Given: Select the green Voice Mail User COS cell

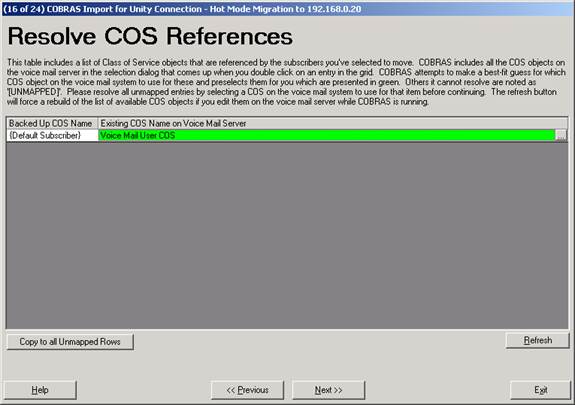Looking at the screenshot, I should pyautogui.click(x=327, y=135).
